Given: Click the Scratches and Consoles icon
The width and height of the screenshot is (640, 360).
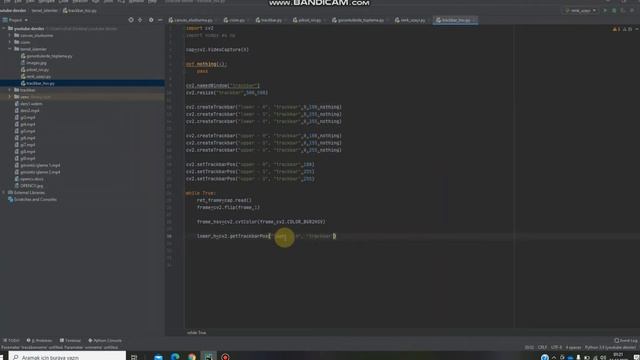Looking at the screenshot, I should 11,199.
